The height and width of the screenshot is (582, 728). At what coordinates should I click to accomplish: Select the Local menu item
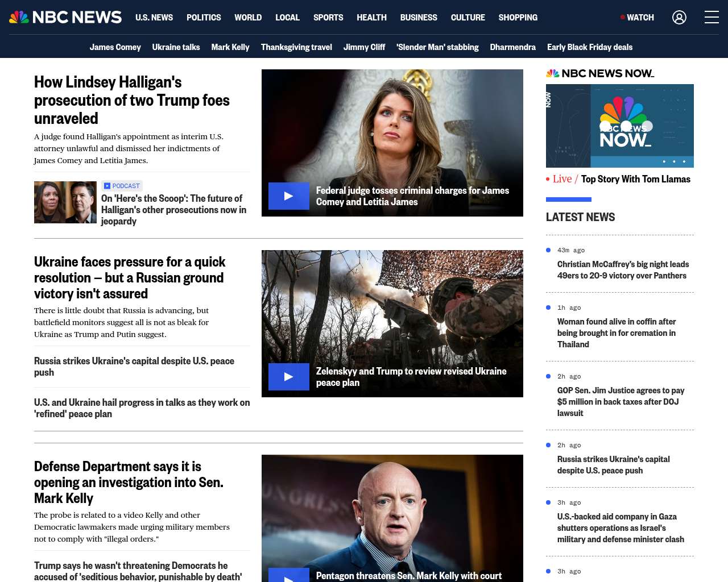click(x=287, y=18)
